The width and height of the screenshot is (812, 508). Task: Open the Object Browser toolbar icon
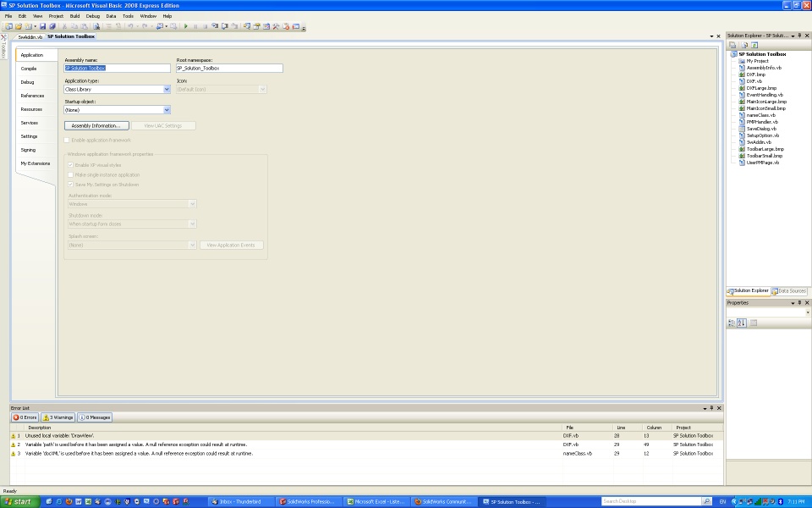point(266,26)
